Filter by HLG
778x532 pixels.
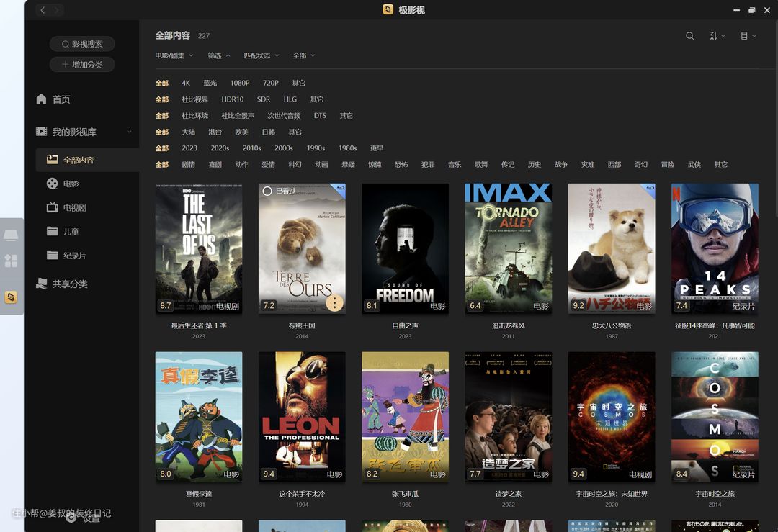point(290,99)
